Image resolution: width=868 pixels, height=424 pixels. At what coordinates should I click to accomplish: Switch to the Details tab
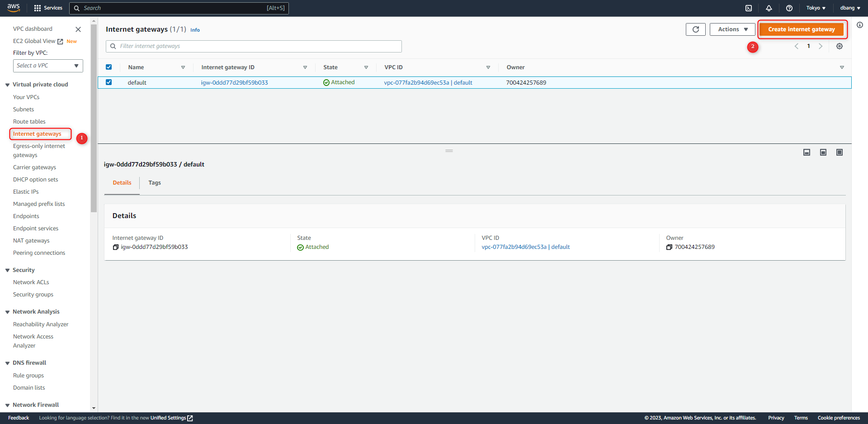tap(122, 183)
